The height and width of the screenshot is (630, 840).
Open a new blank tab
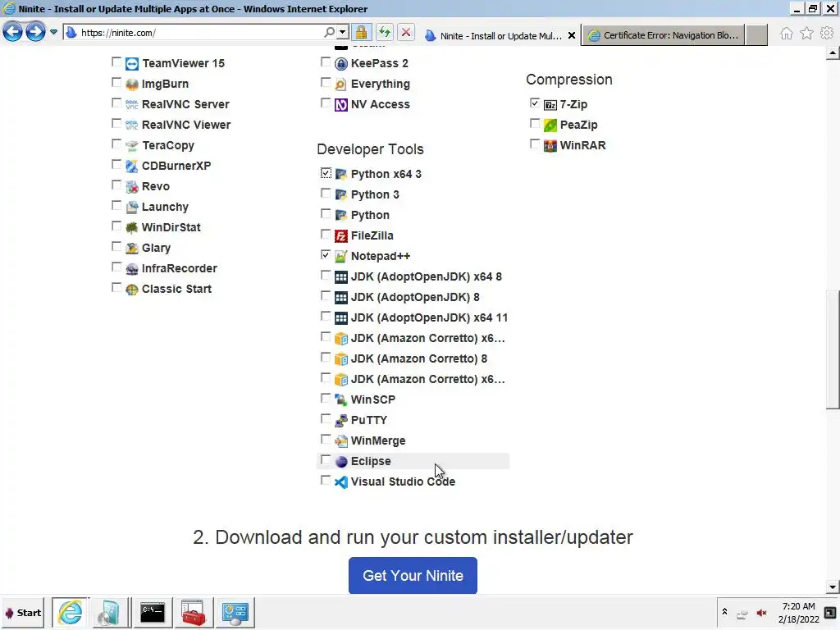(x=756, y=35)
